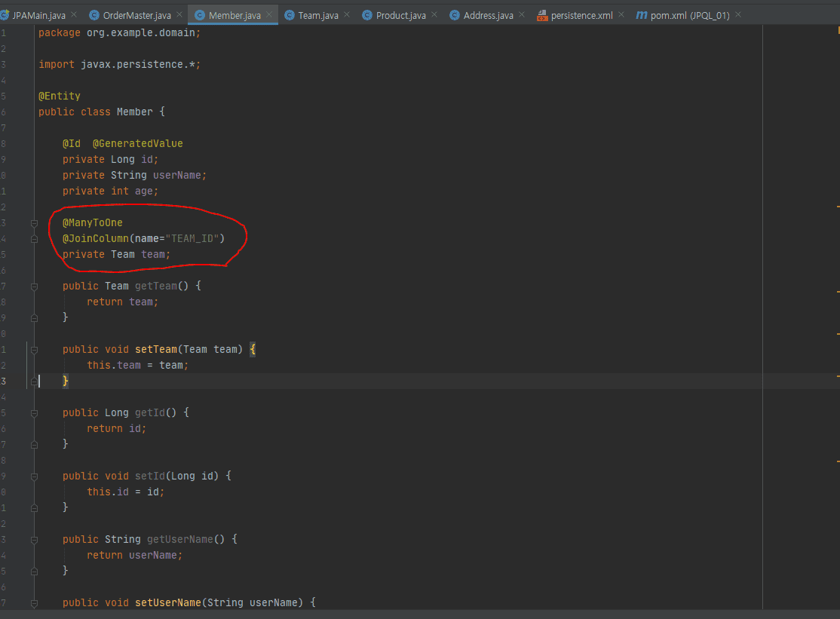Click the 'return team;' statement
The width and height of the screenshot is (840, 619).
(x=123, y=302)
